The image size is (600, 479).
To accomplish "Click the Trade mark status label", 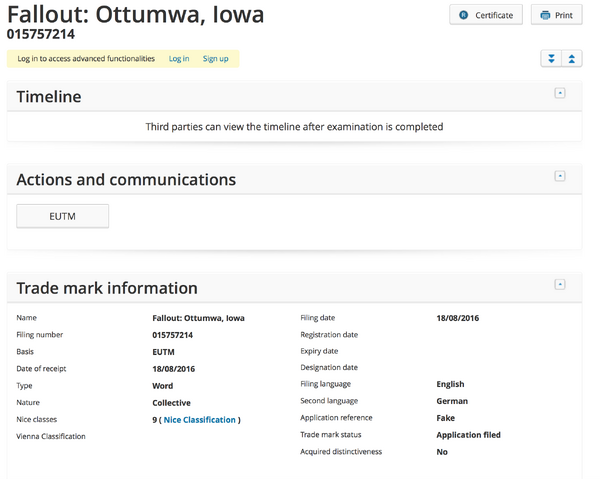I will 331,435.
